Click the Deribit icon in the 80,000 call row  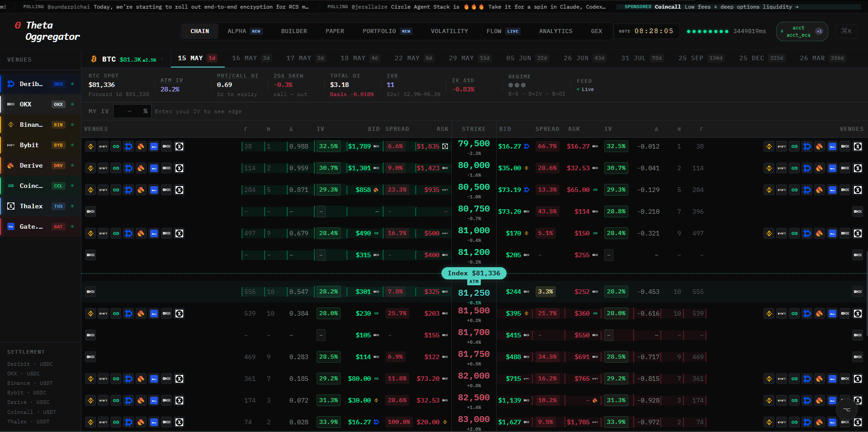point(128,168)
